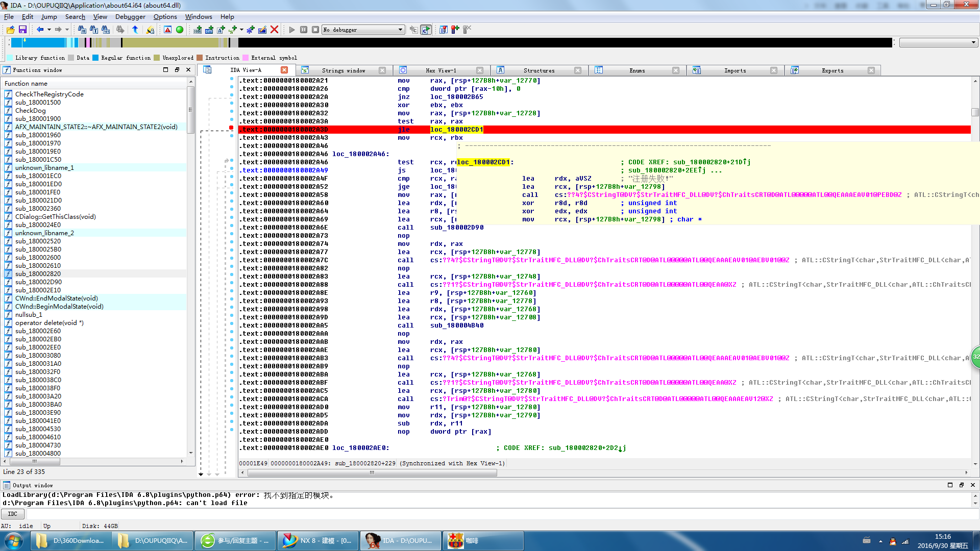This screenshot has width=980, height=551.
Task: Switch to the Structures tab
Action: coord(539,70)
